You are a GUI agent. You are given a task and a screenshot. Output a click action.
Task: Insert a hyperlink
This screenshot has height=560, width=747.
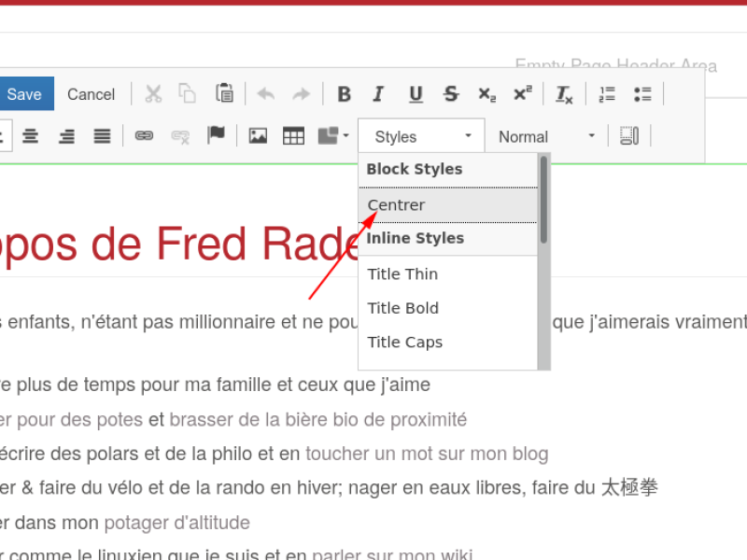144,135
